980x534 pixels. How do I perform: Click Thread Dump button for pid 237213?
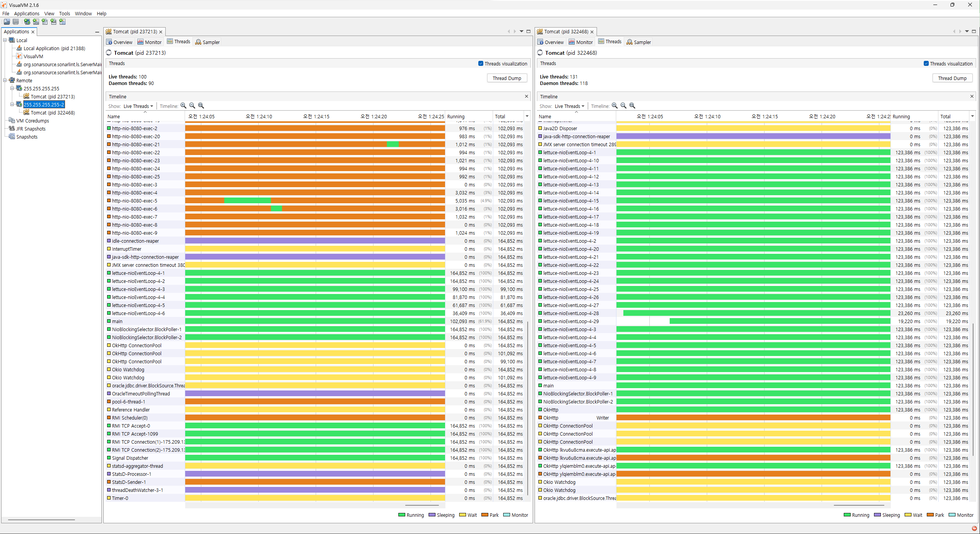pyautogui.click(x=507, y=78)
